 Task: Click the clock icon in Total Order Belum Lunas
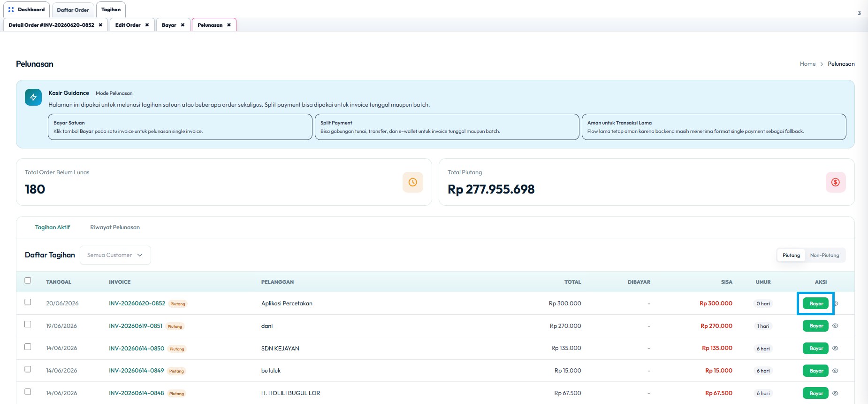tap(413, 182)
